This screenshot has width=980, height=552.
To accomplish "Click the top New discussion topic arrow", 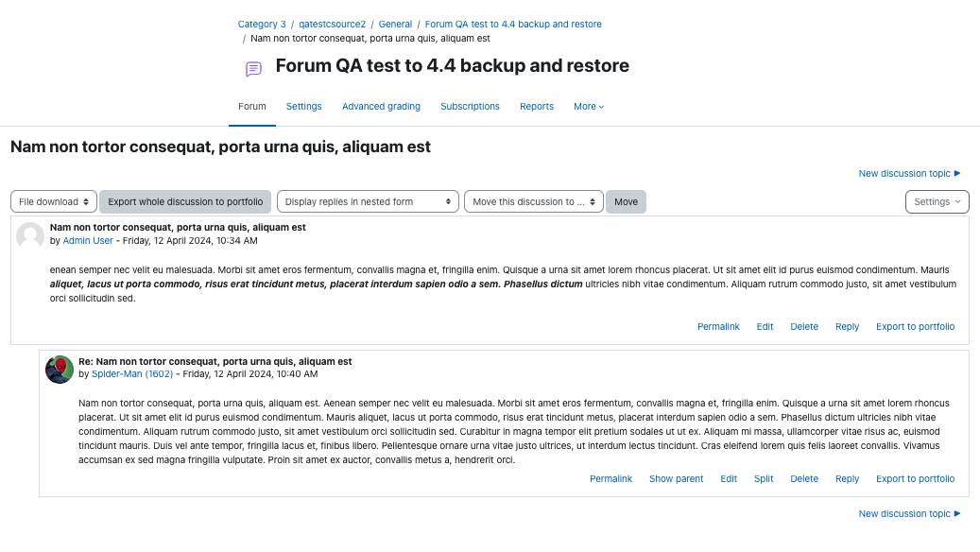I will click(x=957, y=173).
